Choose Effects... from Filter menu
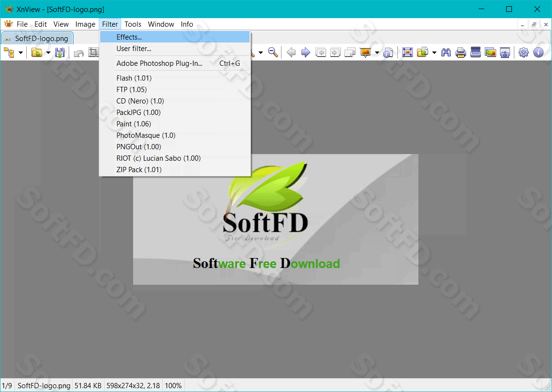 (x=175, y=37)
